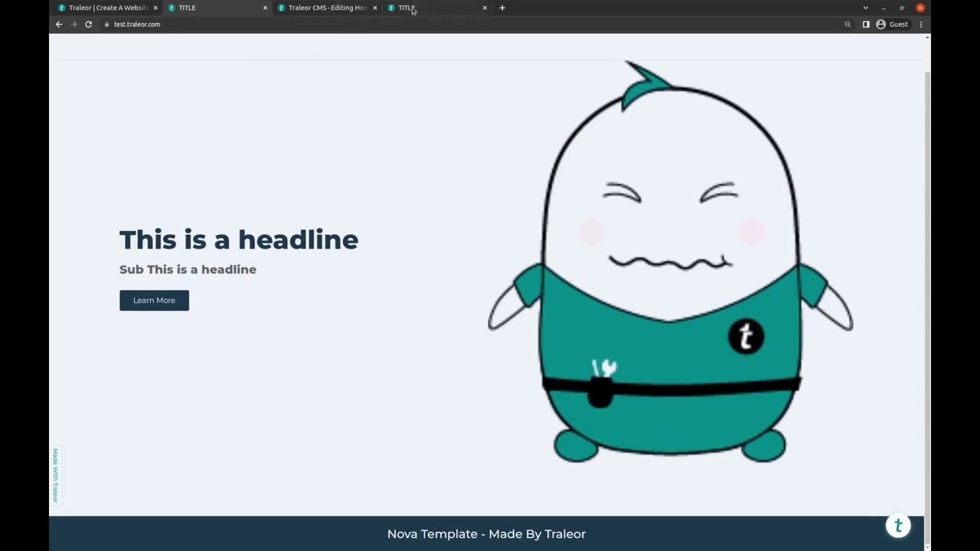
Task: Click 'Sub This is a headline' text
Action: (x=188, y=269)
